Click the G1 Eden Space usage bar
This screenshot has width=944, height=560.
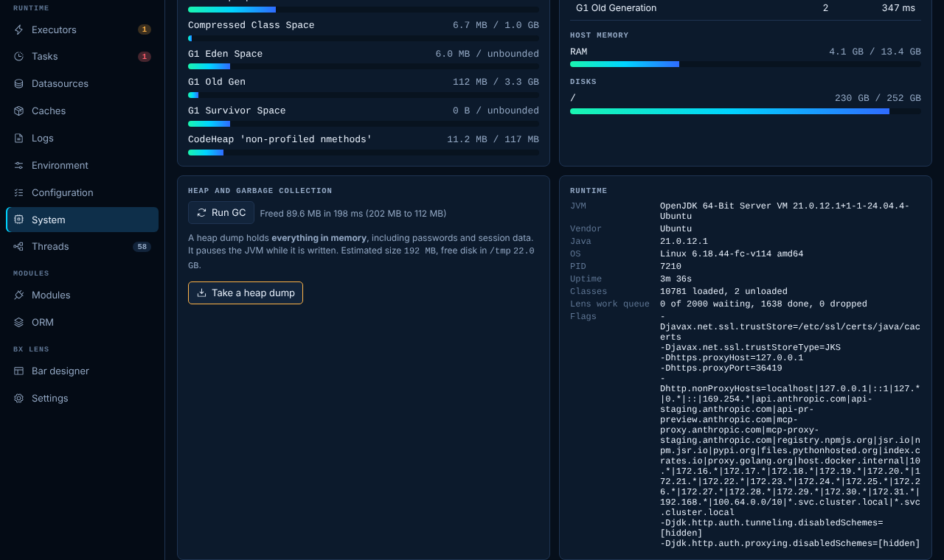point(364,66)
